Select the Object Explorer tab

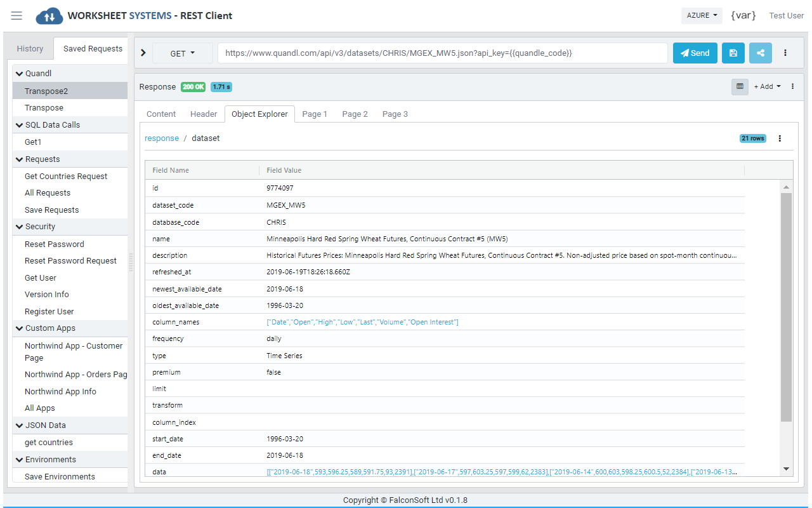pos(259,114)
